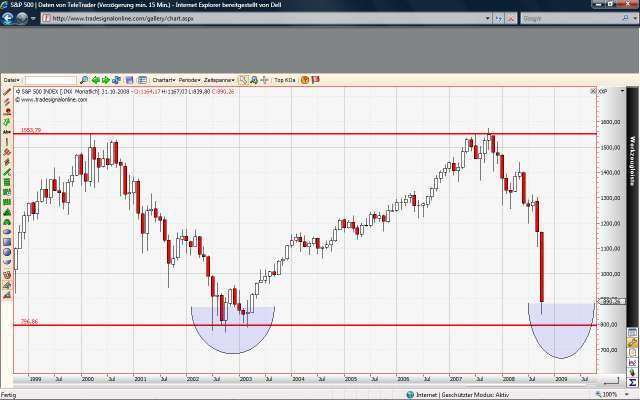Click the current price marker on axis
The width and height of the screenshot is (640, 400).
(x=611, y=301)
